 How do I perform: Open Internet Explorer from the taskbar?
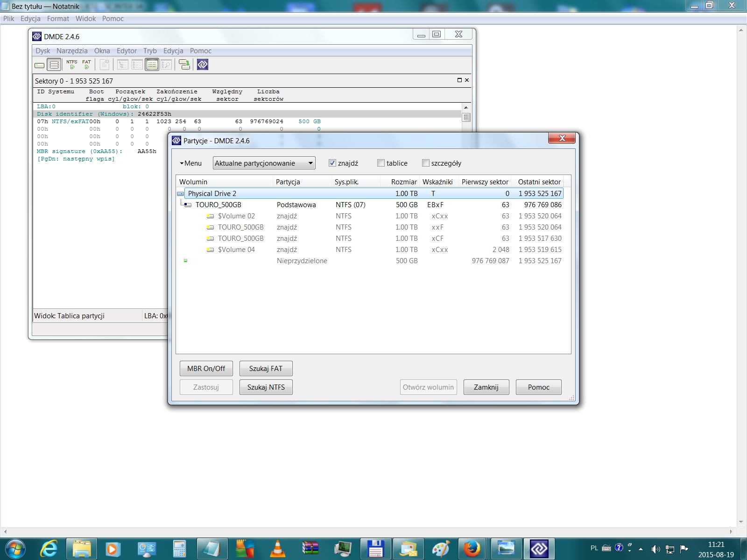click(x=48, y=549)
